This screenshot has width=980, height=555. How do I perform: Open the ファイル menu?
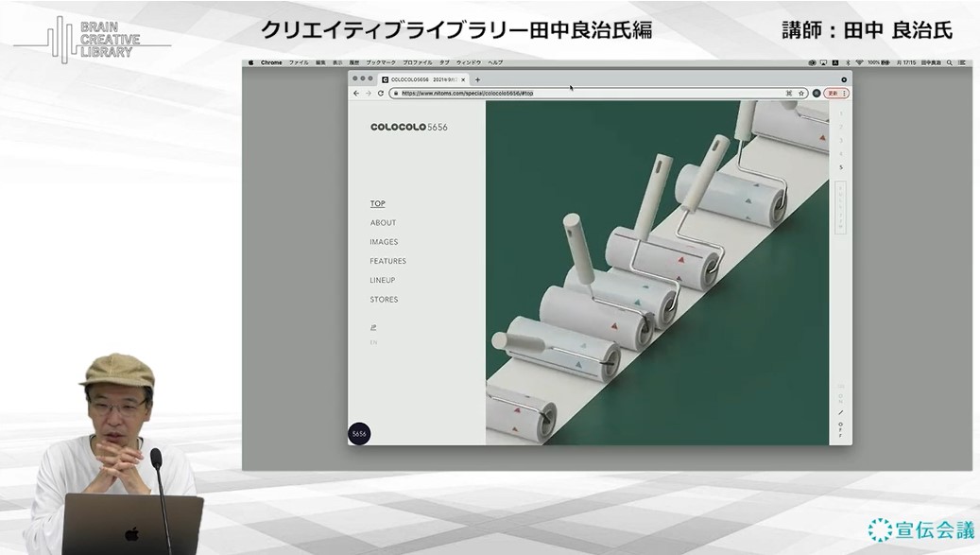[299, 62]
